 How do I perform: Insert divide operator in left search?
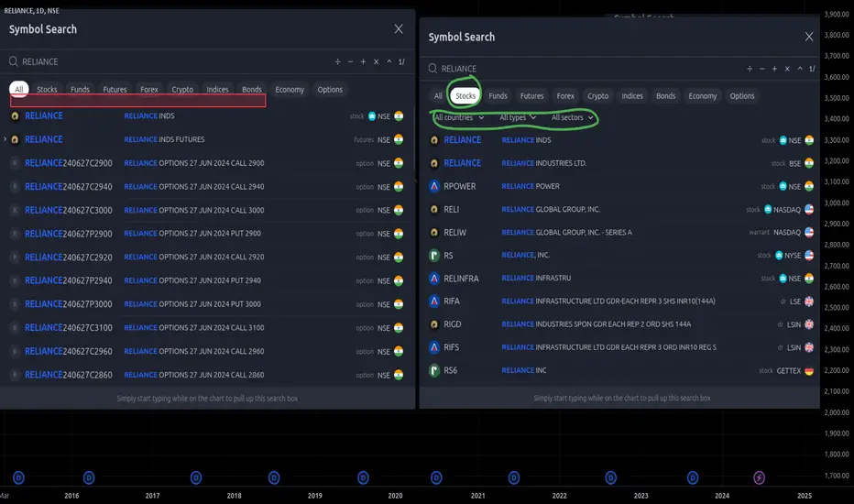pyautogui.click(x=338, y=61)
